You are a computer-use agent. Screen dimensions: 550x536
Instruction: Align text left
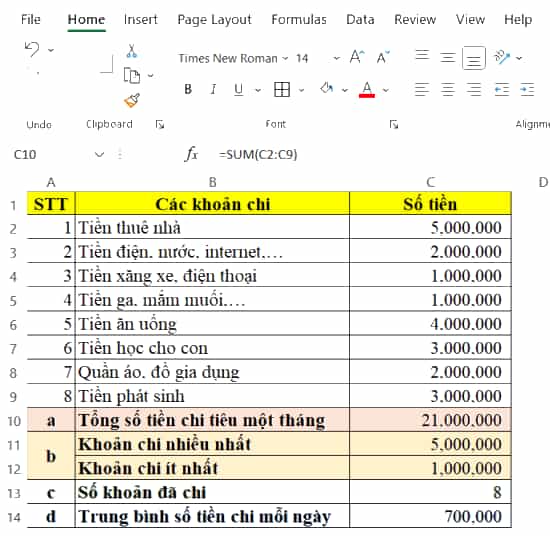422,89
